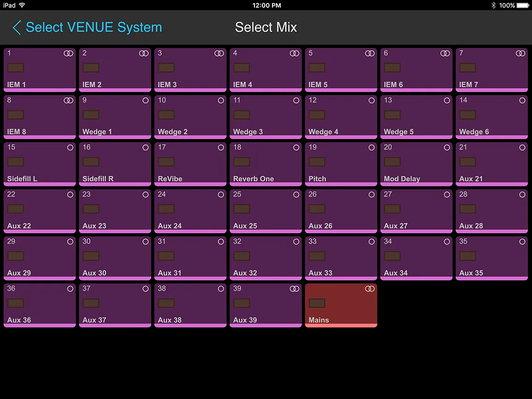Open the Aux 35 mix tile
The height and width of the screenshot is (399, 532).
(x=492, y=259)
